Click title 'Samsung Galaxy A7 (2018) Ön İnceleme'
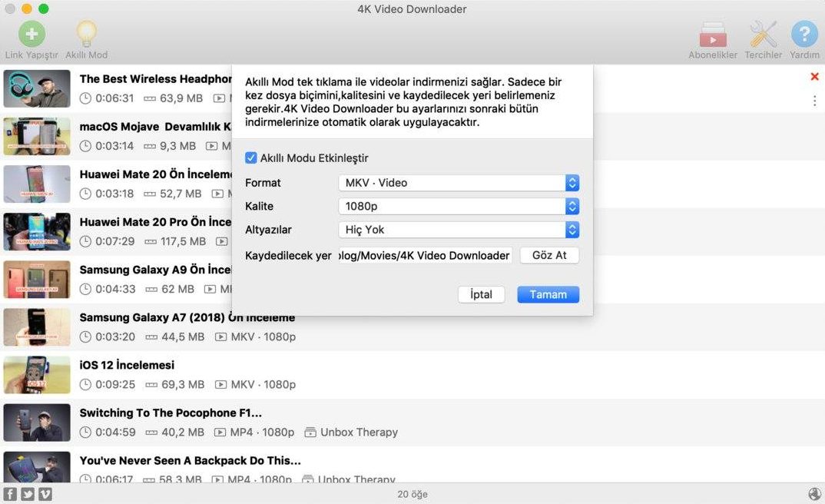Image resolution: width=825 pixels, height=504 pixels. click(x=187, y=318)
